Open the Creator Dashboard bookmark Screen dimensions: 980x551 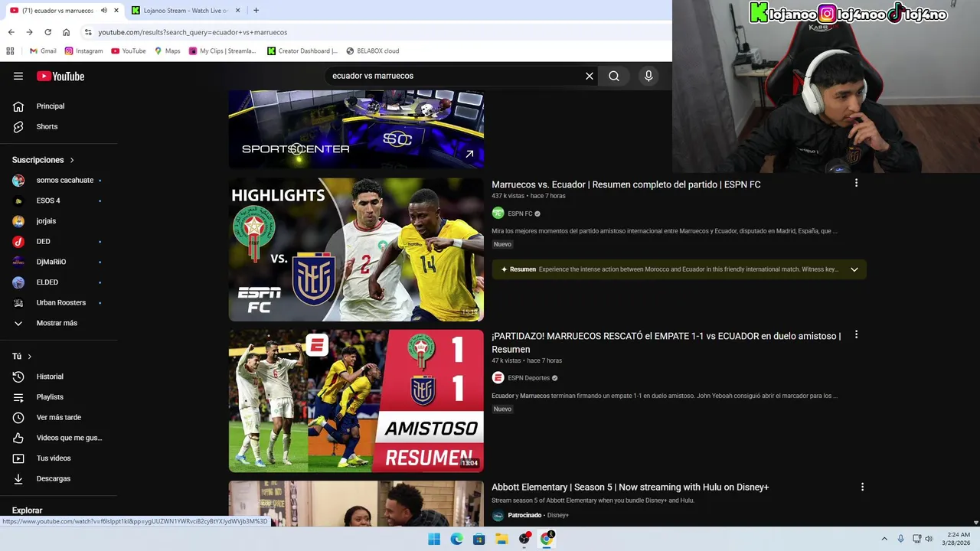click(302, 51)
